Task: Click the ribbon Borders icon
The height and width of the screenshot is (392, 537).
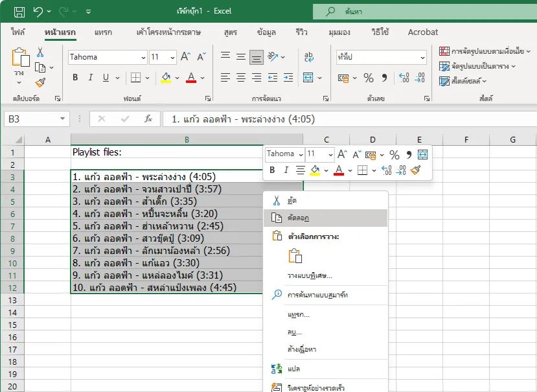Action: [135, 78]
